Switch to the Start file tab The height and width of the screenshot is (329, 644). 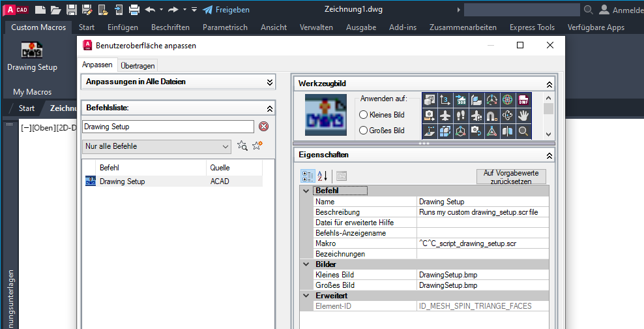point(27,108)
